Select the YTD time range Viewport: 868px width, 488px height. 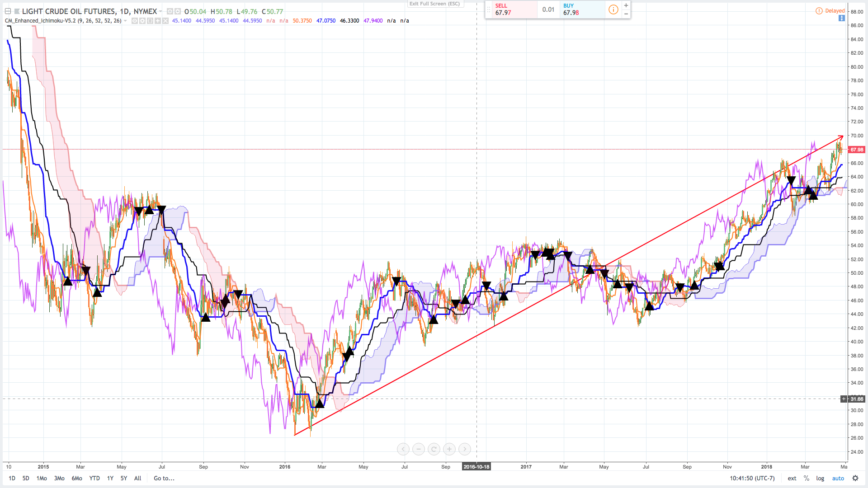click(x=94, y=478)
